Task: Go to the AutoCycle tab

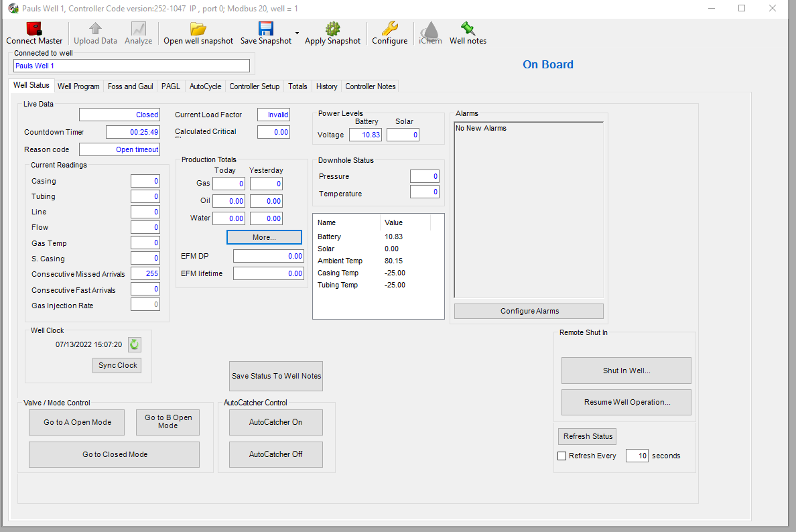Action: pos(205,86)
